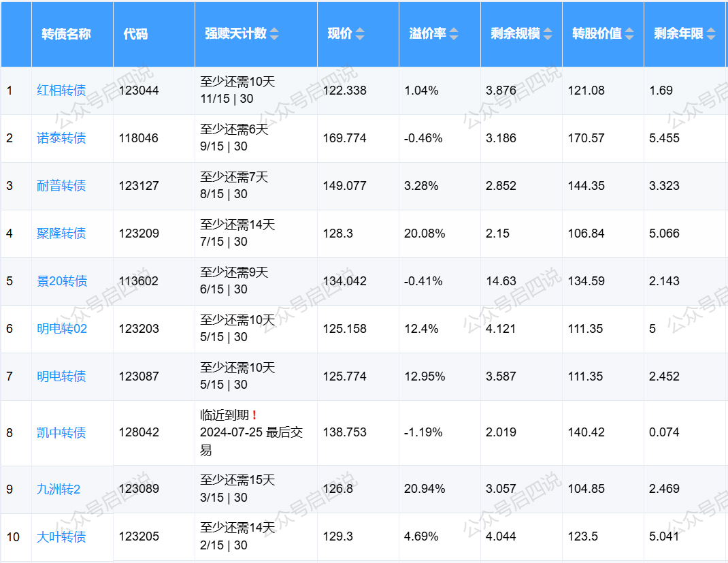Click the 耐普转债 link
This screenshot has height=563, width=728.
[x=61, y=186]
